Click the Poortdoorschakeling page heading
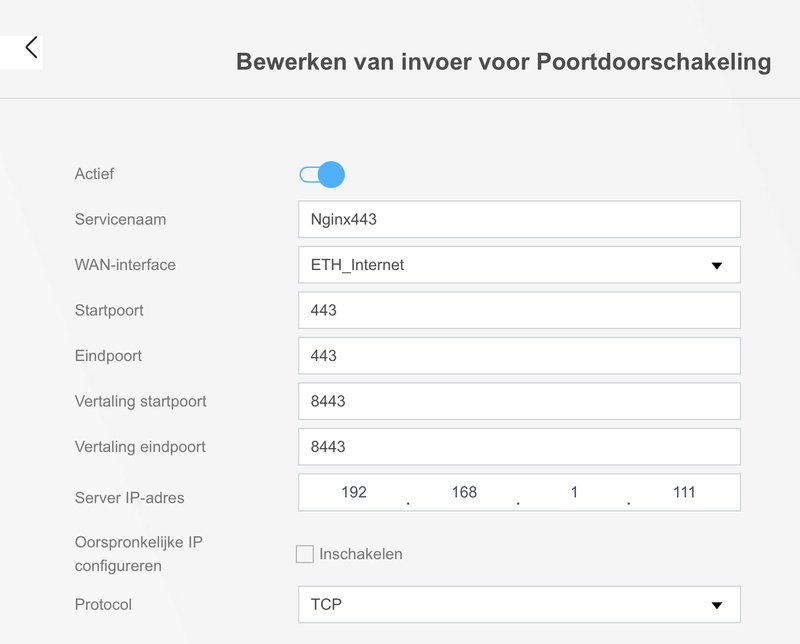 click(x=503, y=62)
